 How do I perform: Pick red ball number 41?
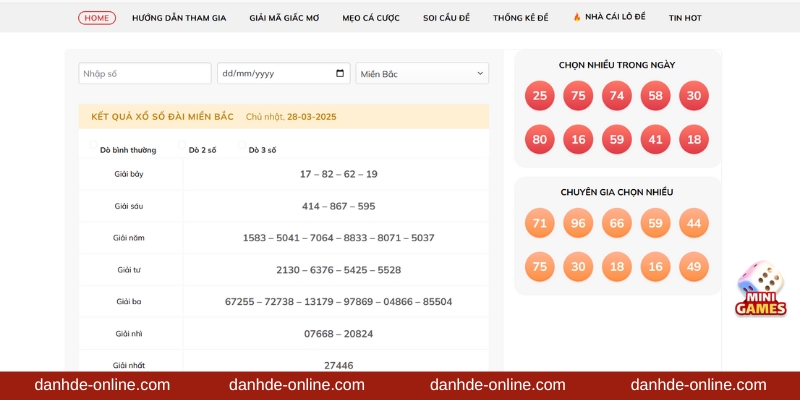655,139
